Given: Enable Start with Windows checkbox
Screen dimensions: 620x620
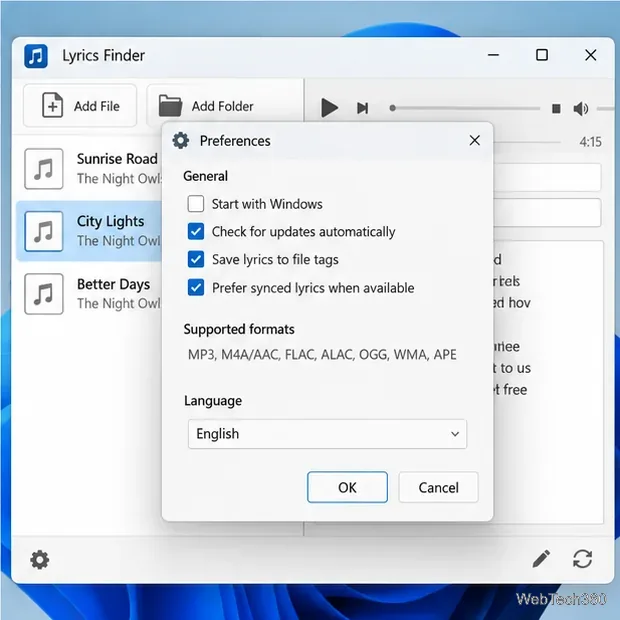Looking at the screenshot, I should (x=196, y=204).
